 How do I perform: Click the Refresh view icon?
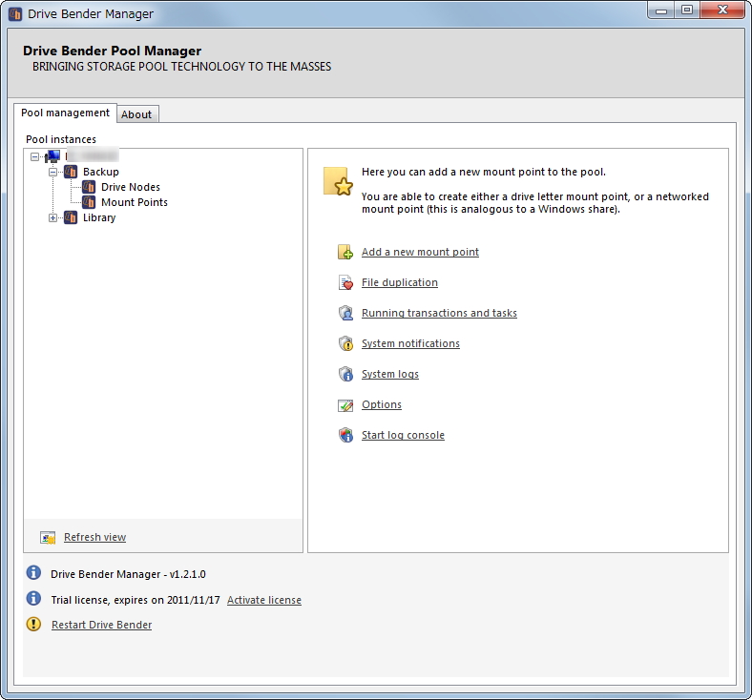(48, 538)
